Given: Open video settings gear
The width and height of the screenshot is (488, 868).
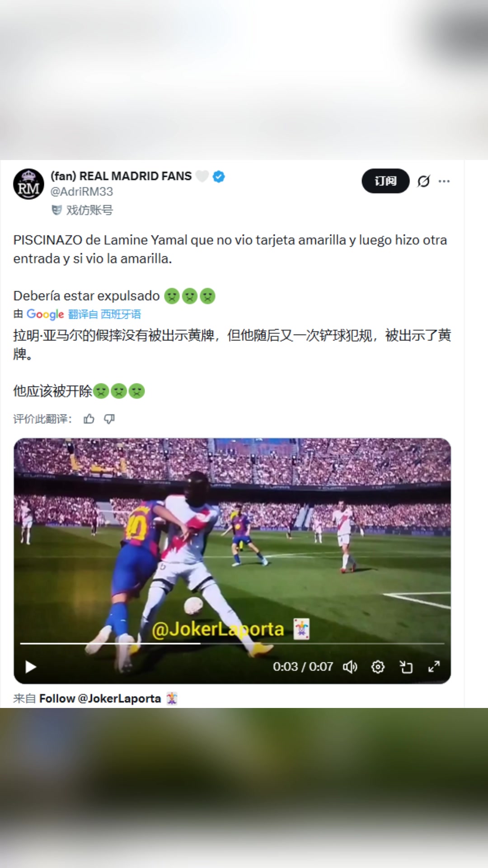Looking at the screenshot, I should (x=378, y=667).
